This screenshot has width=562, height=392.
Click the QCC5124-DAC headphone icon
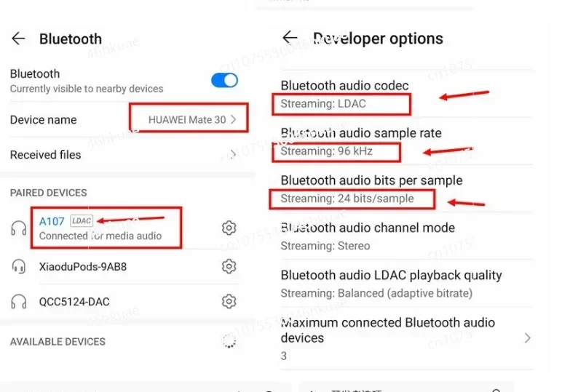pyautogui.click(x=19, y=301)
